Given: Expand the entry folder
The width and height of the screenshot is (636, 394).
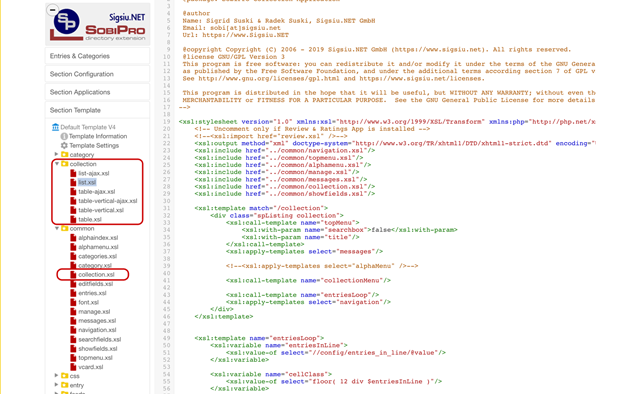Looking at the screenshot, I should 56,385.
